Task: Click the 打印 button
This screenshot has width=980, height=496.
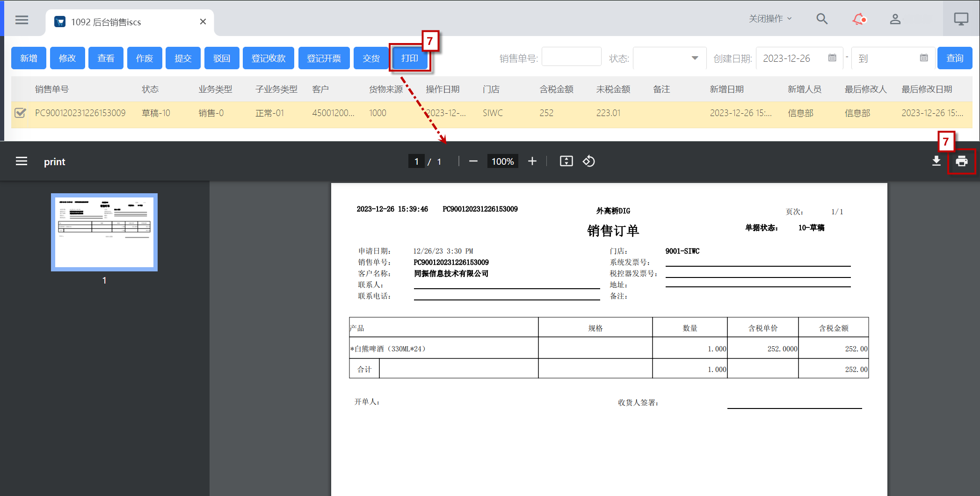Action: [x=410, y=58]
